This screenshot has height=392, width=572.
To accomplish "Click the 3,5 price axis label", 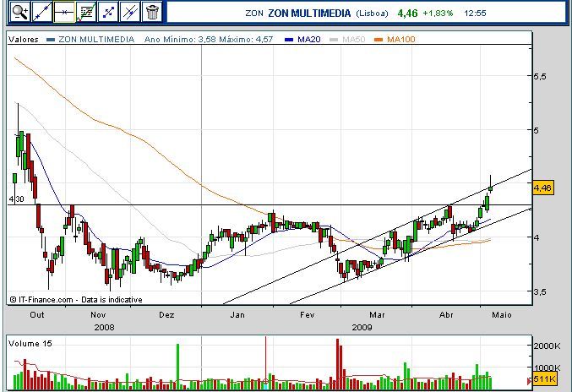I will (540, 292).
